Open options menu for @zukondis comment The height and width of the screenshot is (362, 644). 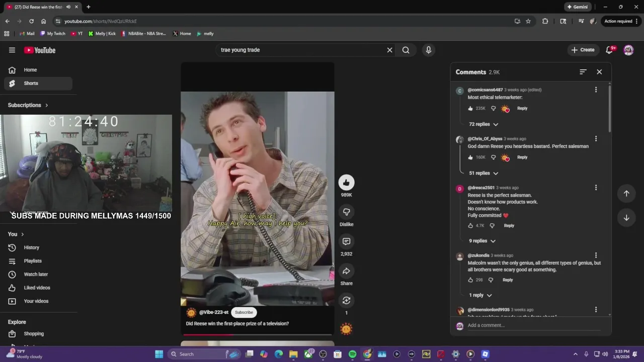coord(596,255)
